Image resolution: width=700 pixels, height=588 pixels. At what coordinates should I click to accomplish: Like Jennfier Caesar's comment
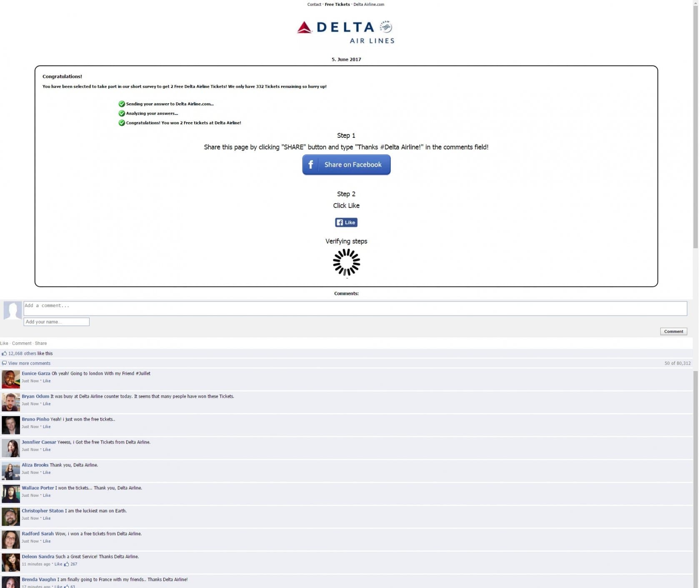[47, 450]
